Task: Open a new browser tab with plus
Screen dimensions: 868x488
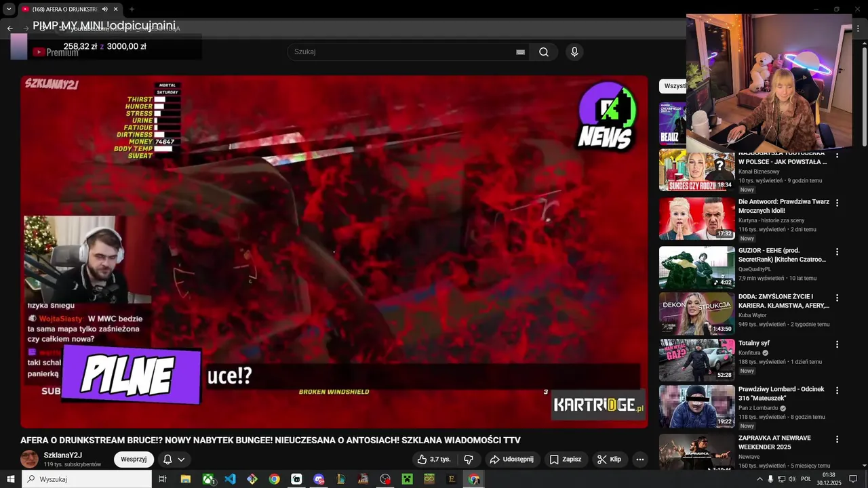Action: pyautogui.click(x=132, y=9)
